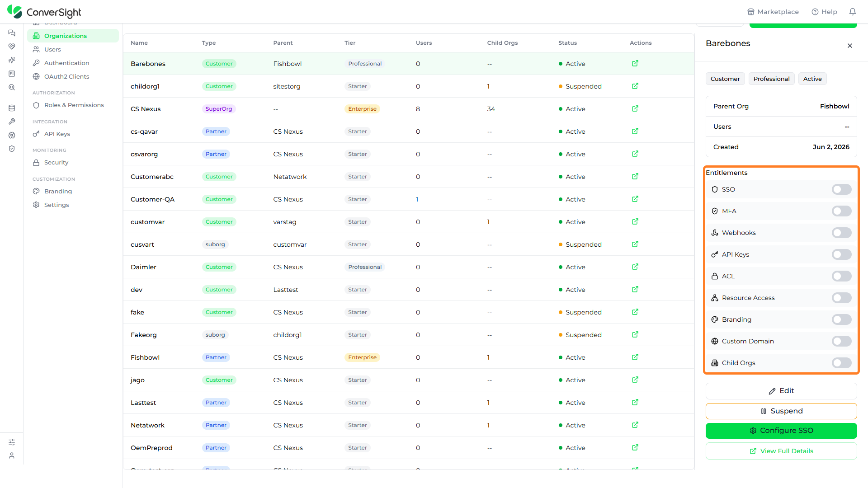Screen dimensions: 868x488
Task: Close the Barebones details panel
Action: point(849,46)
